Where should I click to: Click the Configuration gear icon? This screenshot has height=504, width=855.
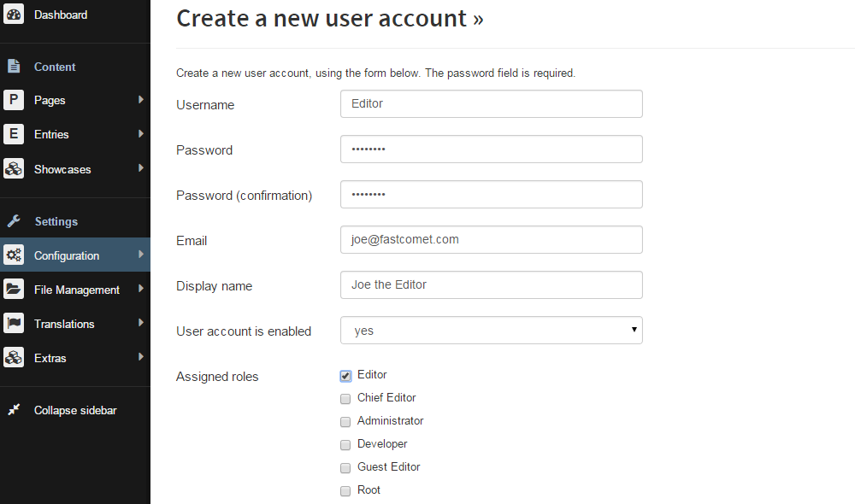click(x=14, y=255)
